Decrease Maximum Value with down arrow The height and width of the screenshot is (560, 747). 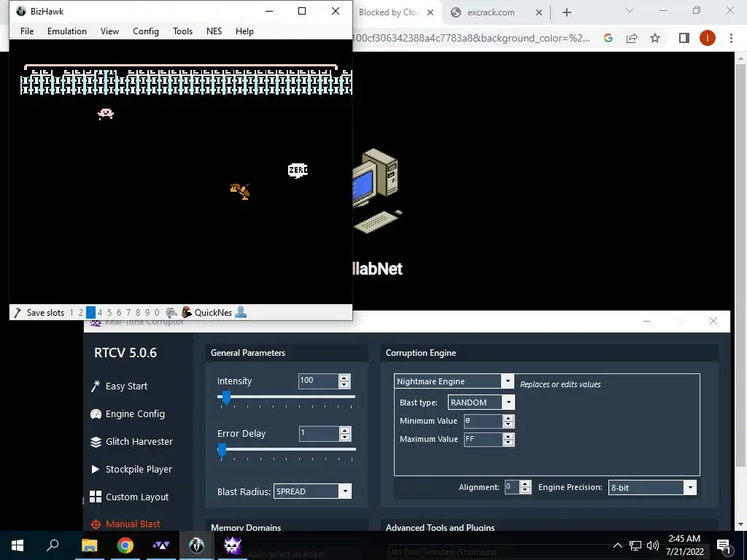coord(508,443)
